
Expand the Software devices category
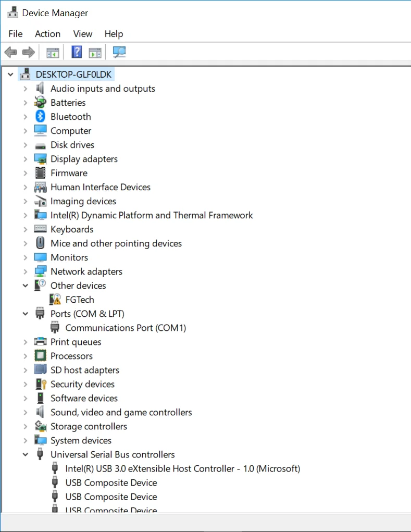[26, 398]
